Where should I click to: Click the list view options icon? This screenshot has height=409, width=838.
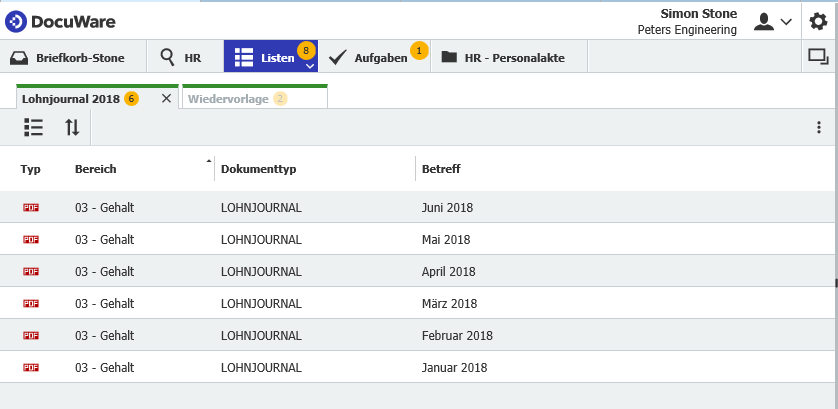click(x=34, y=127)
